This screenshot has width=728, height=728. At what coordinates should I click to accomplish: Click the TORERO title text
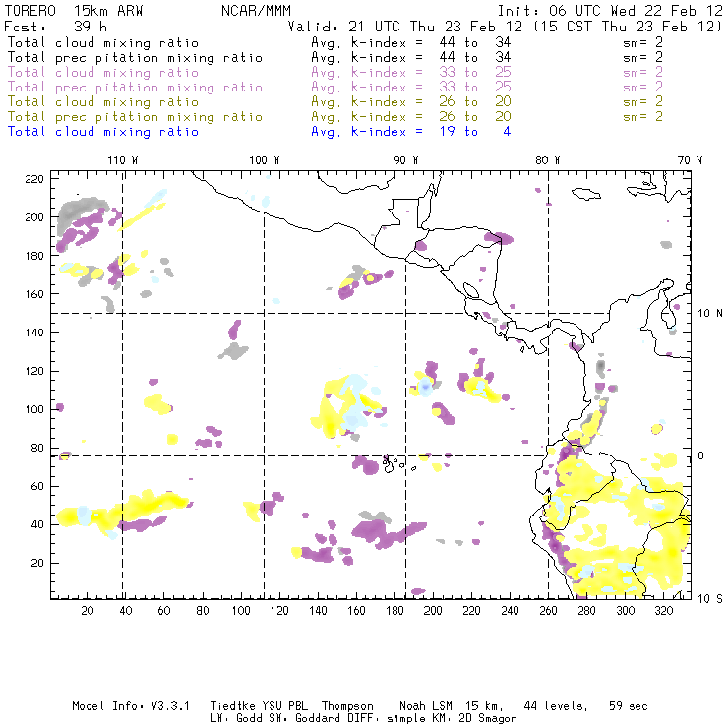click(x=30, y=11)
